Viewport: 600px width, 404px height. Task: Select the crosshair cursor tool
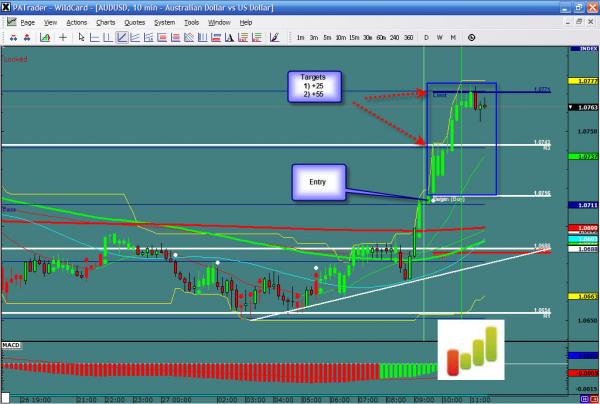pos(64,37)
